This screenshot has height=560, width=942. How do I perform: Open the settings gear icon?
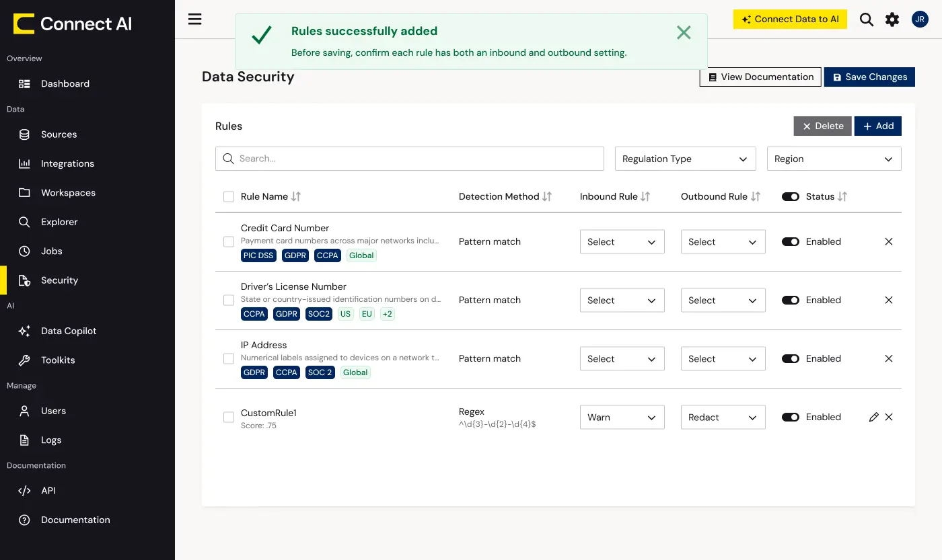point(892,19)
